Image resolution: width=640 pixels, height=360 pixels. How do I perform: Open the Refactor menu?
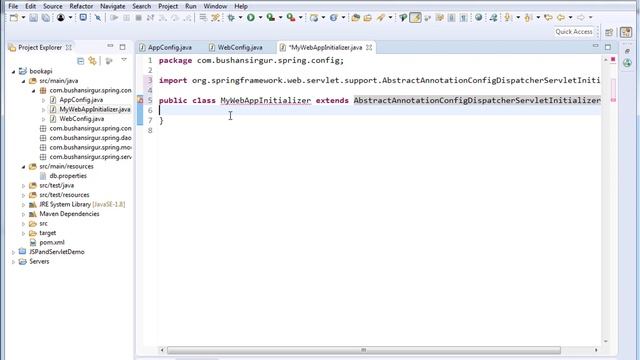click(x=81, y=6)
